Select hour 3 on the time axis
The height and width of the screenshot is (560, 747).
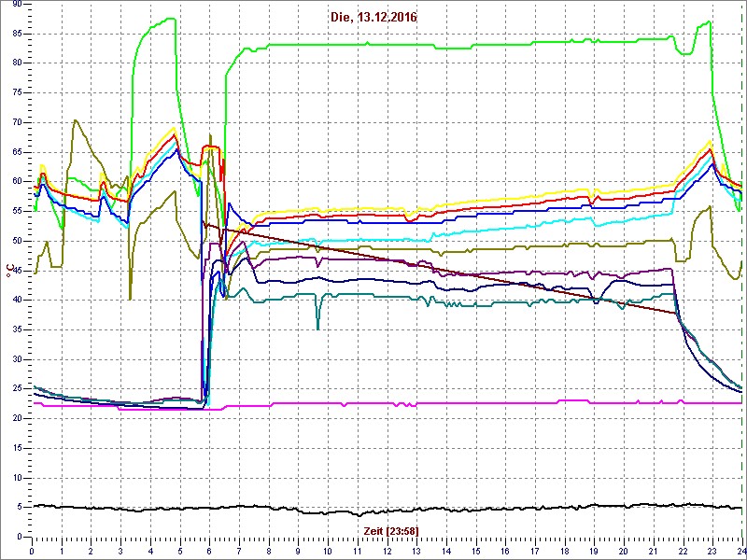click(120, 549)
